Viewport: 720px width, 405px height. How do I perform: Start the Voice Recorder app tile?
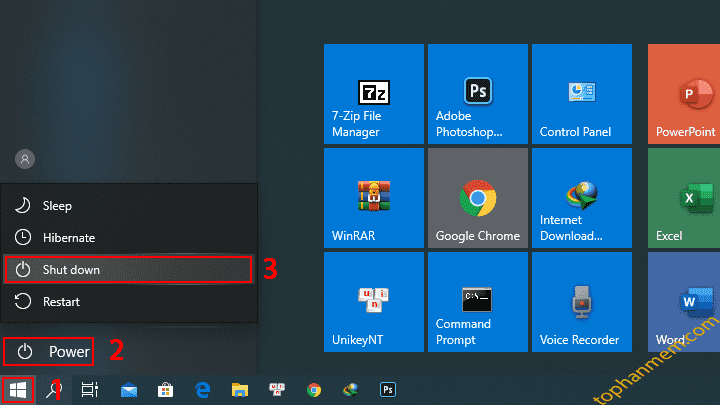click(581, 302)
